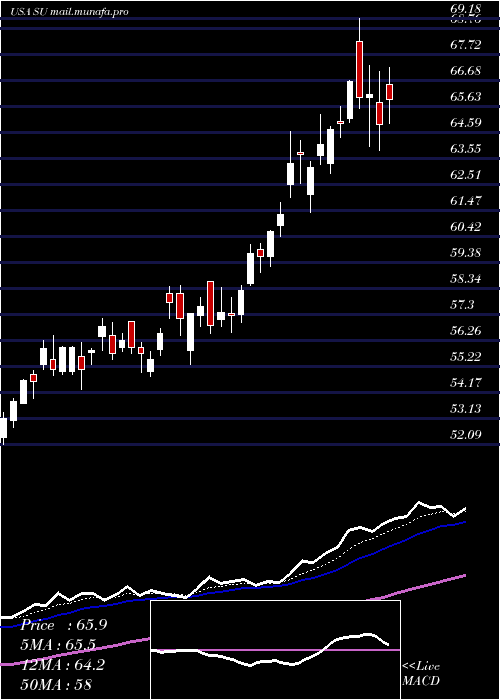
Task: Click the 59.38 price axis label
Action: [466, 253]
